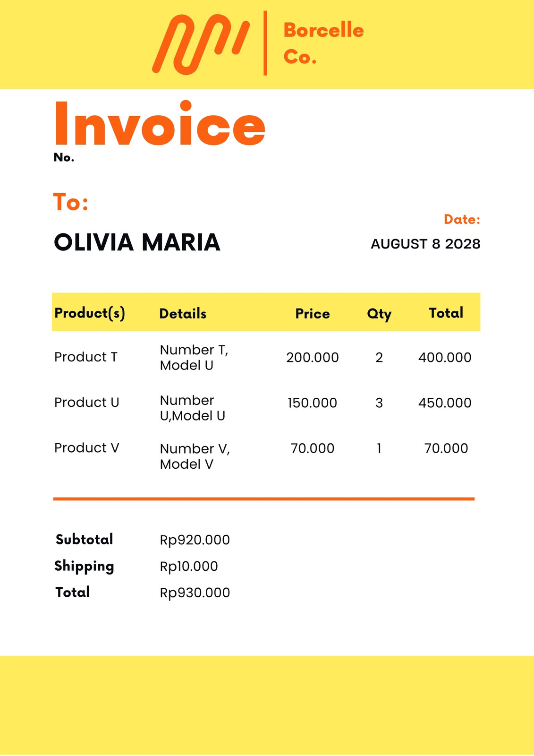Click the Price column header
This screenshot has height=756, width=534.
point(313,314)
